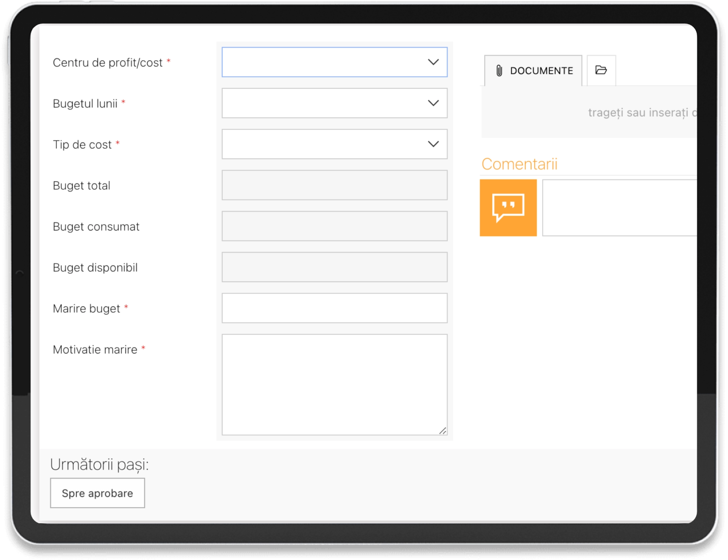Click the Tip de cost label
This screenshot has width=728, height=560.
(x=82, y=144)
